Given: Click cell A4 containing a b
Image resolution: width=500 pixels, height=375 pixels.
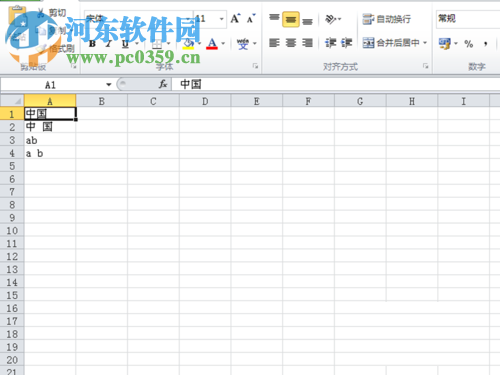Looking at the screenshot, I should pos(50,153).
